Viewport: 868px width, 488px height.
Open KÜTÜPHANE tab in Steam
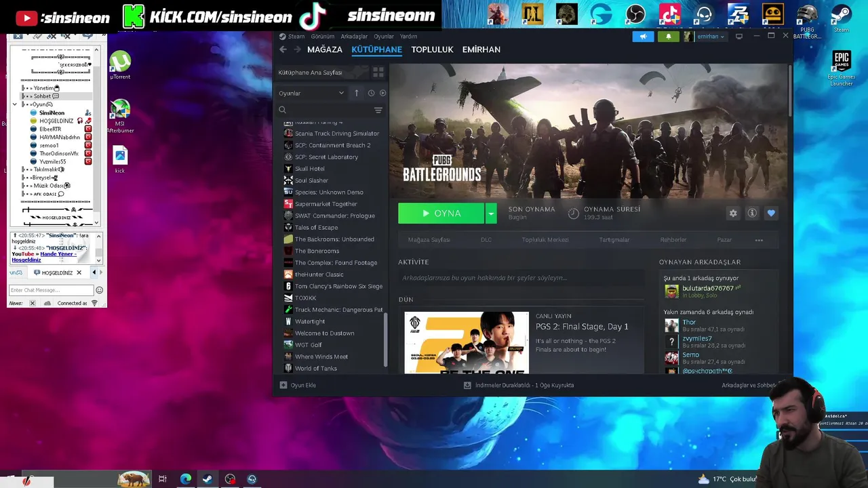tap(376, 49)
